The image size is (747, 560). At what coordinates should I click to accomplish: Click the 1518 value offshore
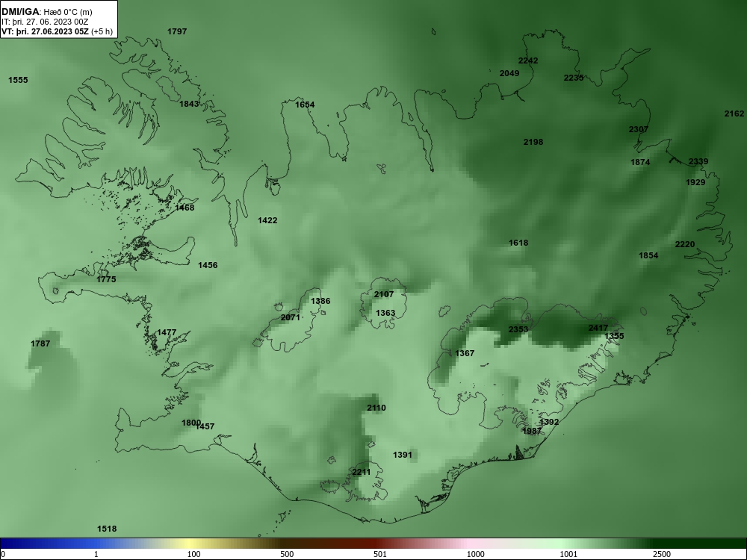(x=107, y=529)
